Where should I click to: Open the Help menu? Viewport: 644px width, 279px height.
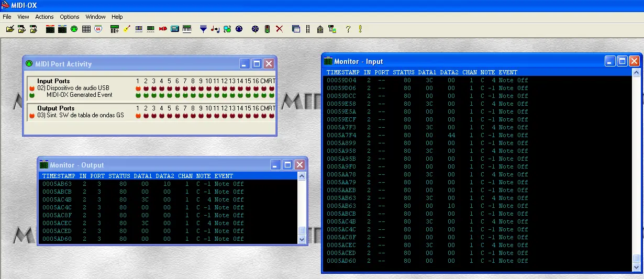(x=117, y=17)
